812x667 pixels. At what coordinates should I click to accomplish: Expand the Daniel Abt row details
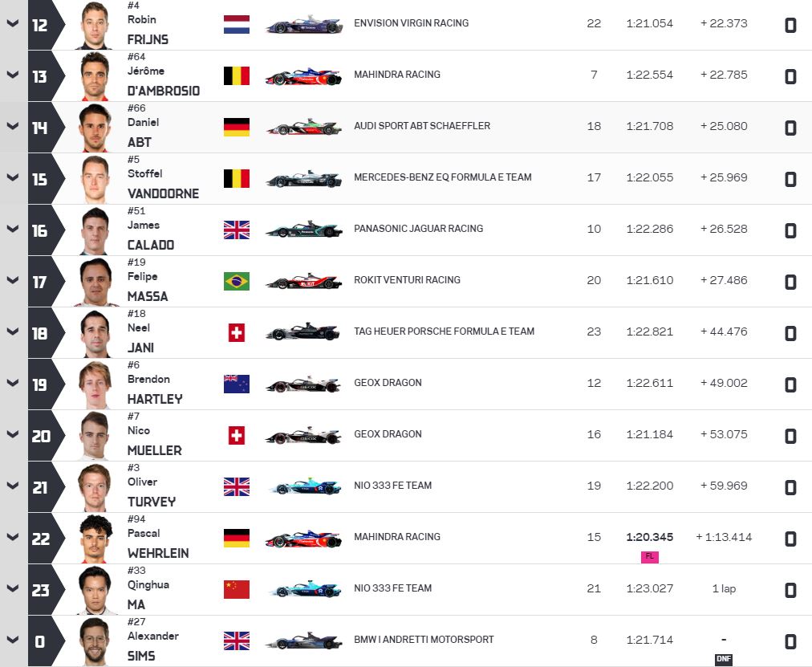tap(12, 127)
